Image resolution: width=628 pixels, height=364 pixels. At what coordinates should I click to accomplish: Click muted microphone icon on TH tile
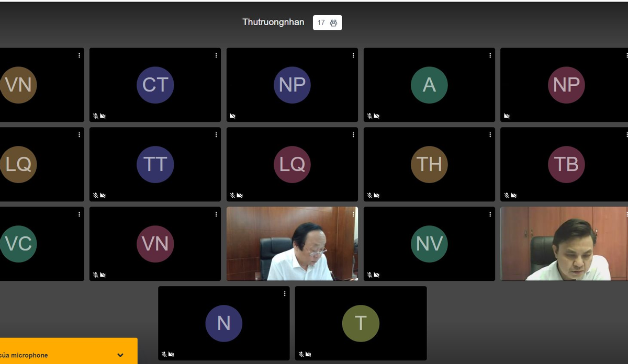point(369,196)
